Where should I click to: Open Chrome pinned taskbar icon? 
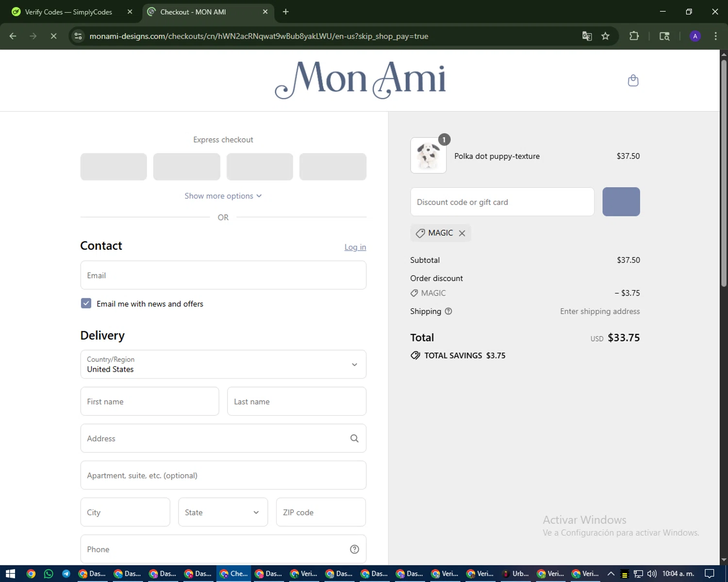click(x=31, y=574)
